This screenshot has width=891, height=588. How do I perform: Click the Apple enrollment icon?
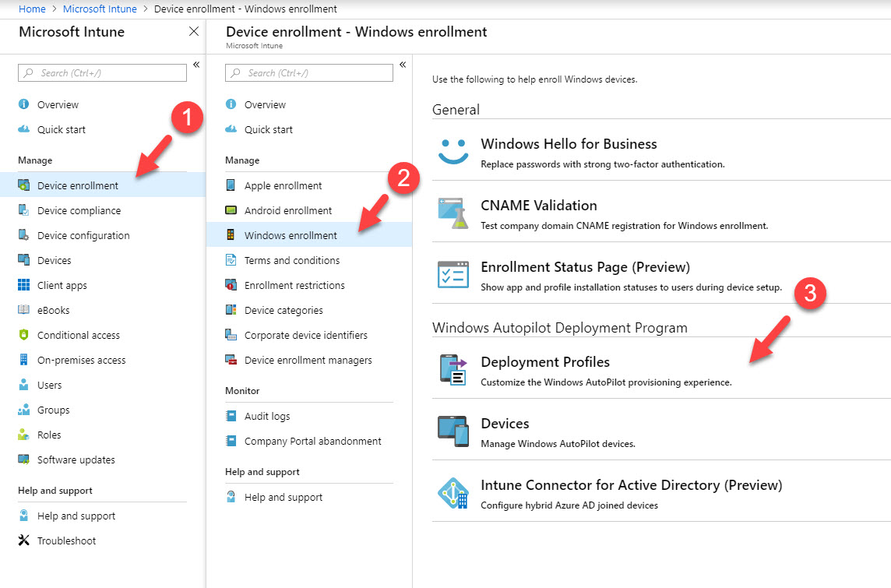[231, 185]
